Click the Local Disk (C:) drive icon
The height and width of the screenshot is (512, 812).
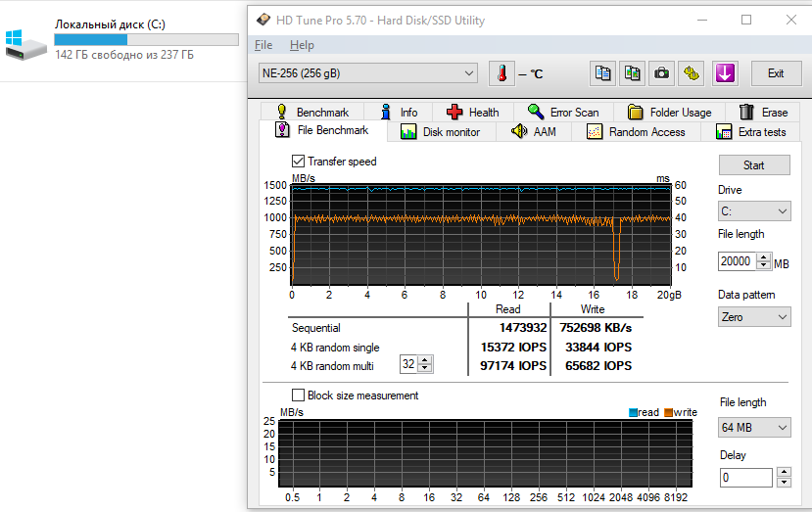click(x=24, y=46)
